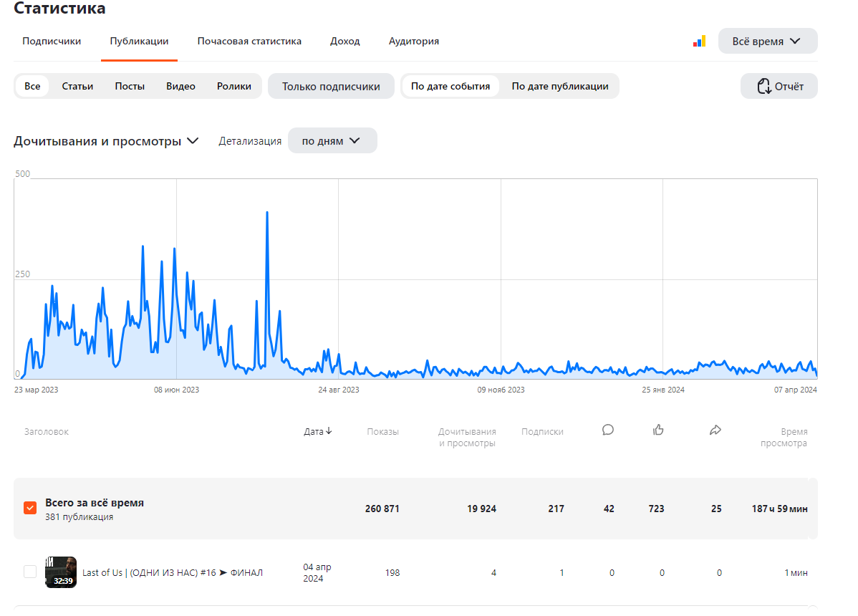Click the shares arrow column icon
Image resolution: width=858 pixels, height=616 pixels.
point(715,430)
